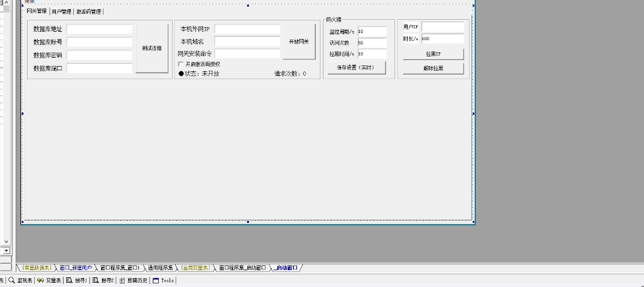Click the left panel scrollbar down arrow
This screenshot has height=287, width=644.
tap(6, 241)
